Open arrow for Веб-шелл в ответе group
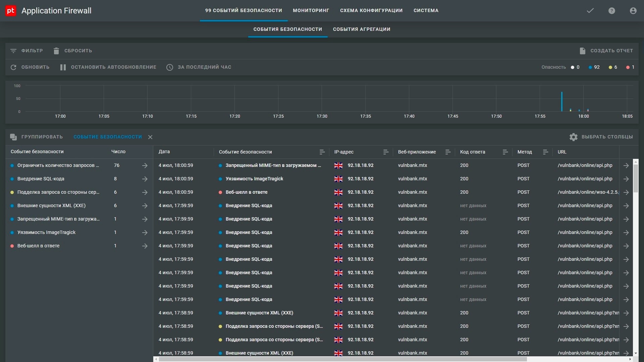This screenshot has height=362, width=644. click(145, 246)
